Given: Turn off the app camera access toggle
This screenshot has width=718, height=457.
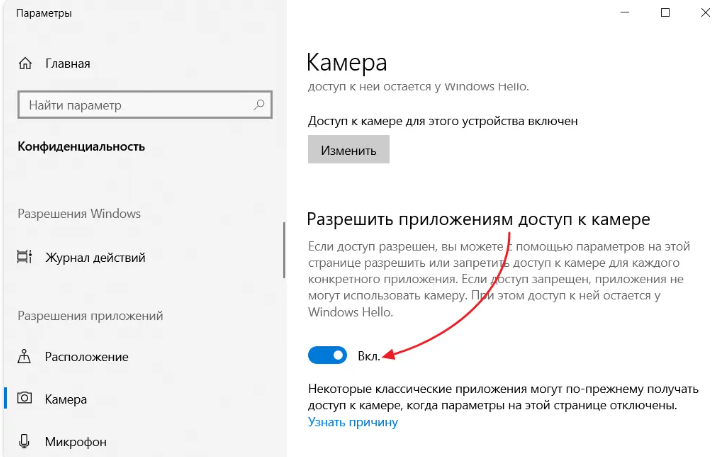Looking at the screenshot, I should pyautogui.click(x=327, y=355).
